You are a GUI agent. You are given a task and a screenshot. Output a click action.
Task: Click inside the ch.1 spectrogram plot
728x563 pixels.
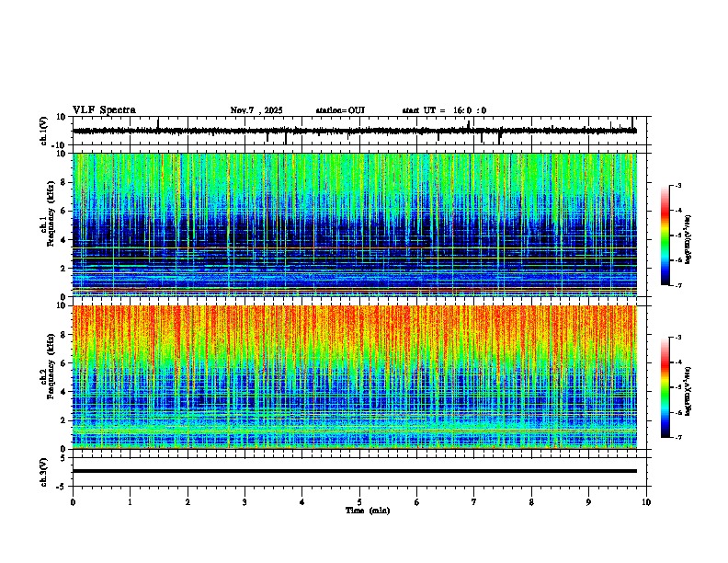(x=355, y=224)
